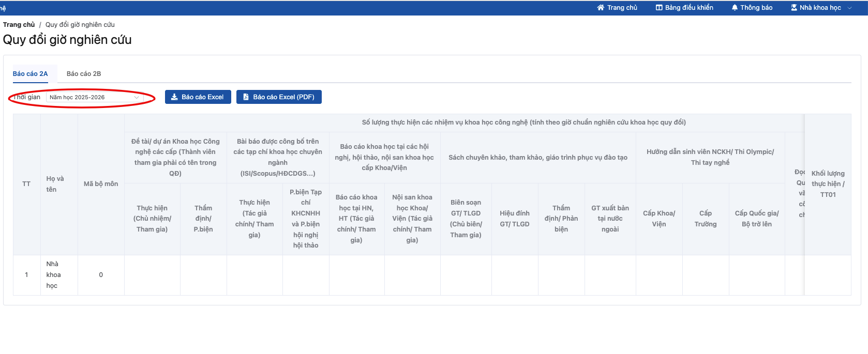Image resolution: width=868 pixels, height=354 pixels.
Task: Open the Thông báo menu item
Action: click(752, 8)
